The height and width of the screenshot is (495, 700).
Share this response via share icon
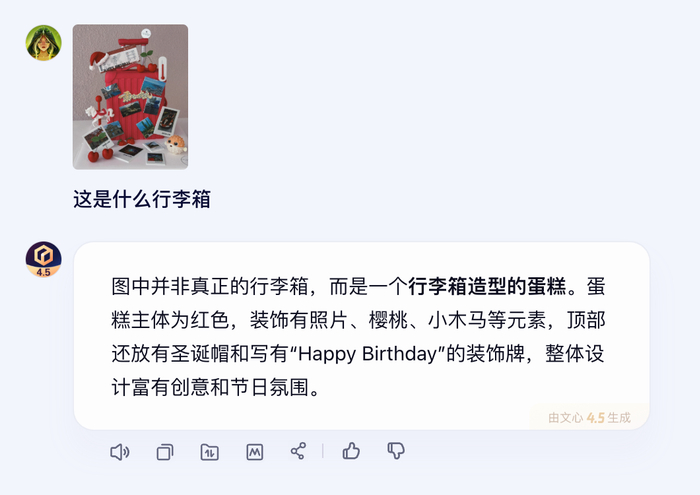pos(298,451)
